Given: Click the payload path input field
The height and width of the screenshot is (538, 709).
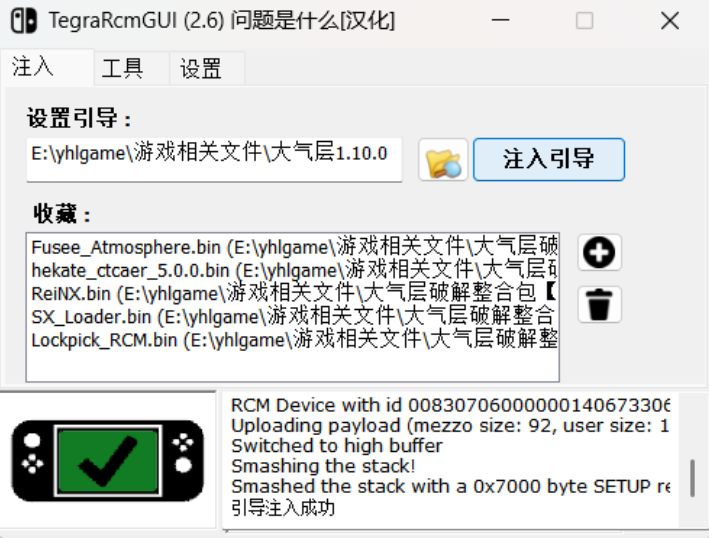Looking at the screenshot, I should click(x=214, y=160).
